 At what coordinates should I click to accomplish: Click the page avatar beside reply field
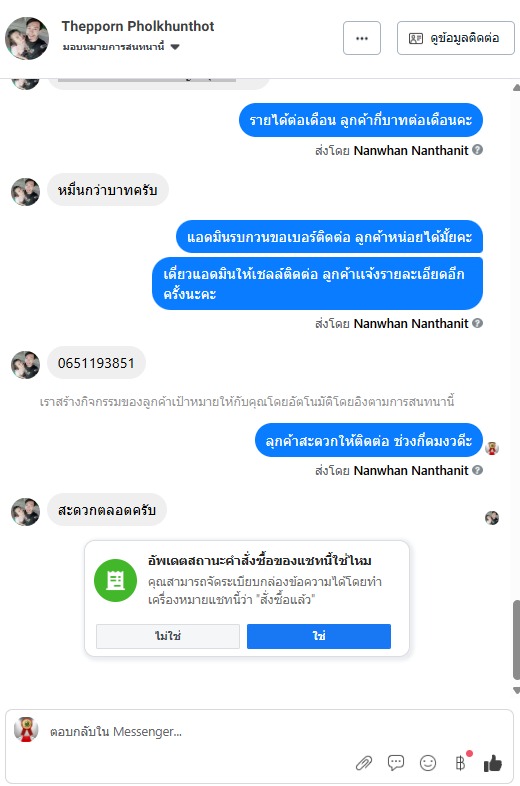[26, 729]
